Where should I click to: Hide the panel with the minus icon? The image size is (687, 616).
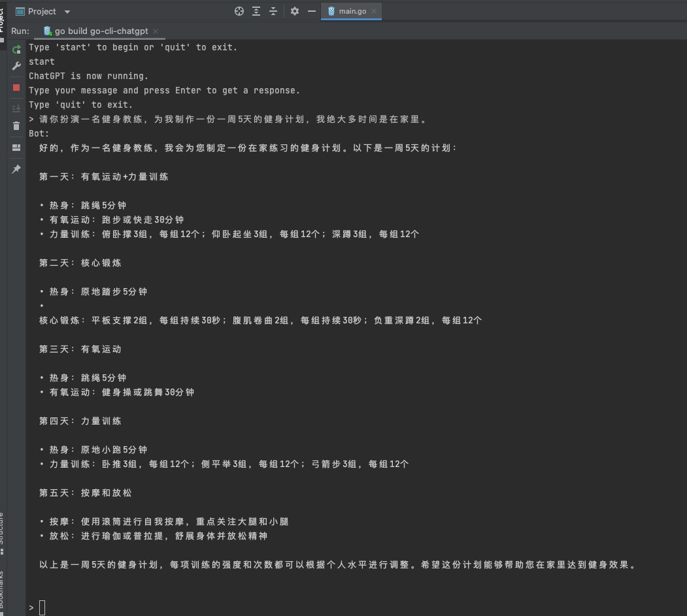312,10
